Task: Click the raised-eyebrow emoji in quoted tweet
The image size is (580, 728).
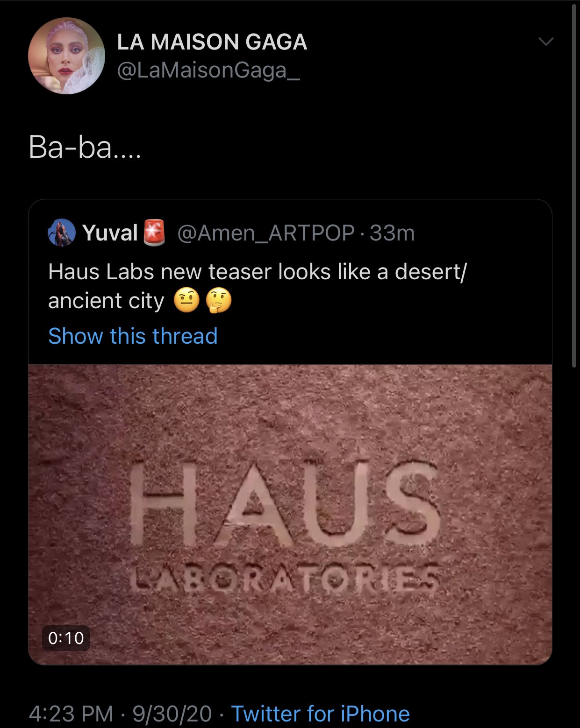Action: [x=186, y=301]
